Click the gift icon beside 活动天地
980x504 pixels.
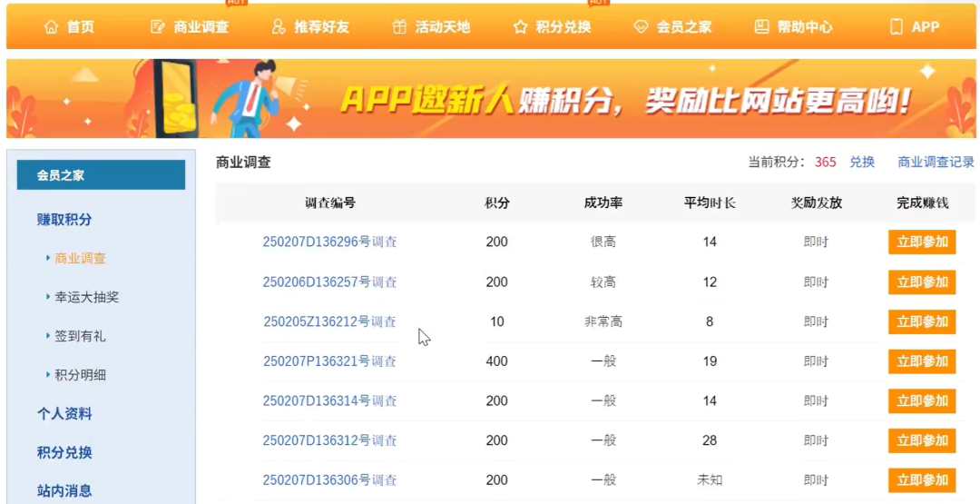point(399,27)
